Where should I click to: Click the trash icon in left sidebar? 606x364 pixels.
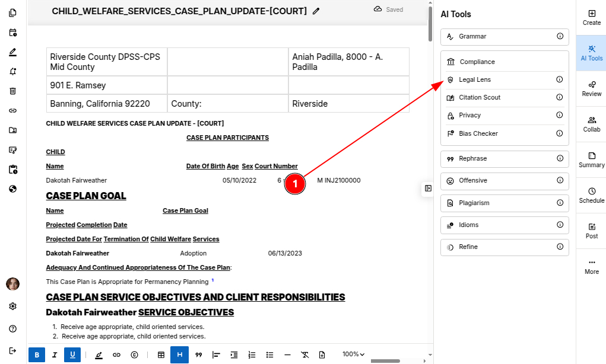tap(12, 91)
